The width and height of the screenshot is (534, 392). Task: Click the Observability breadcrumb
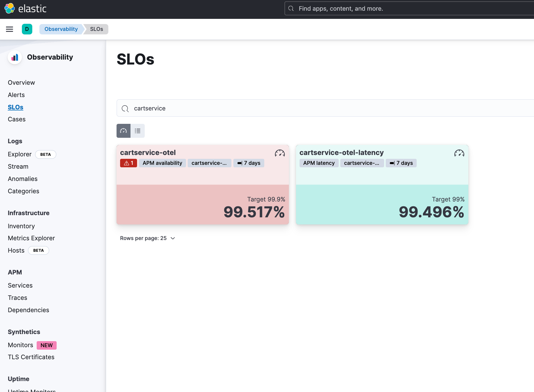[61, 29]
